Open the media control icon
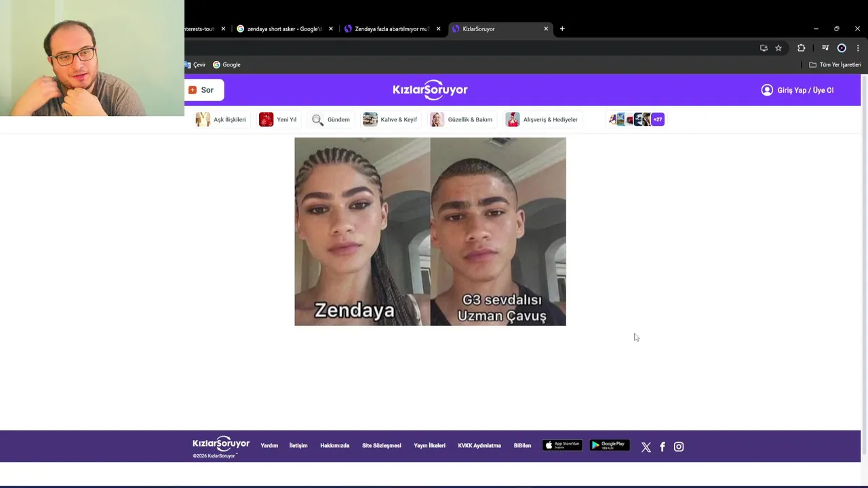Screen dimensions: 868x488 (x=825, y=48)
